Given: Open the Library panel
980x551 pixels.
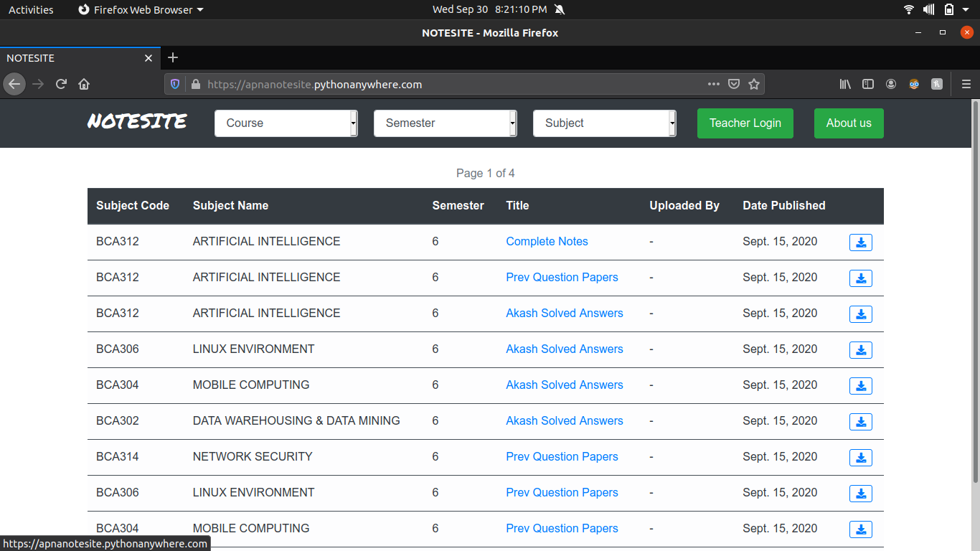Looking at the screenshot, I should click(x=845, y=84).
